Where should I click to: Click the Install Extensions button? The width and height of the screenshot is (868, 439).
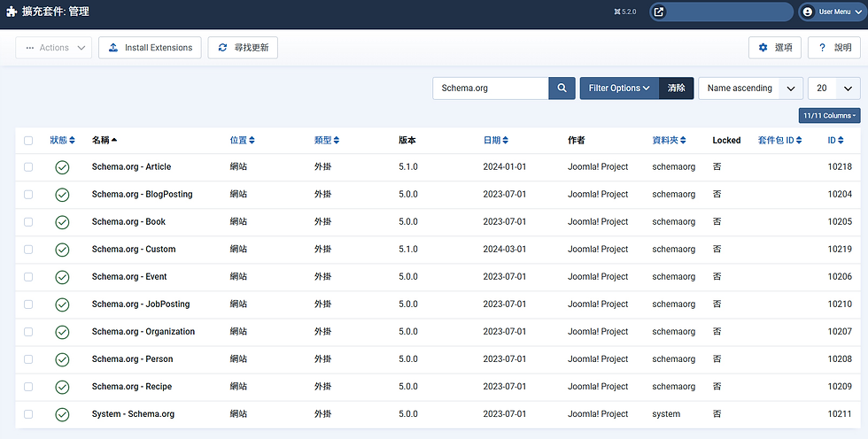(150, 48)
